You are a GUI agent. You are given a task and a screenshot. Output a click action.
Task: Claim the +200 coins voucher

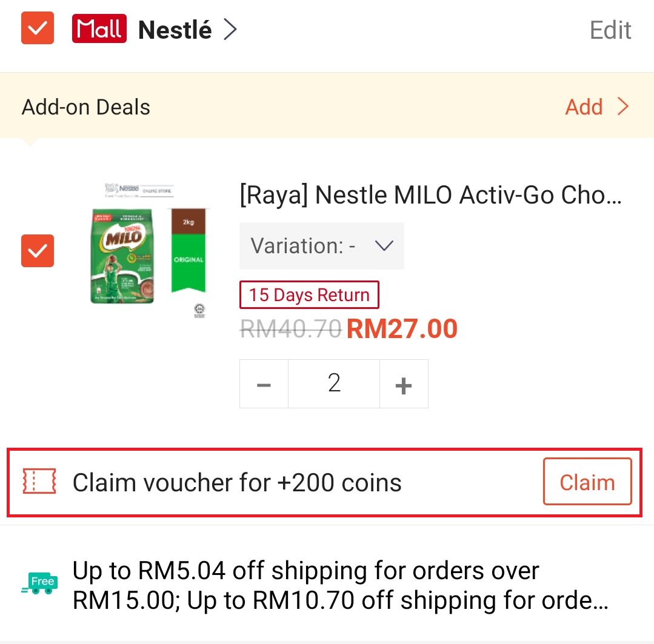[x=587, y=482]
